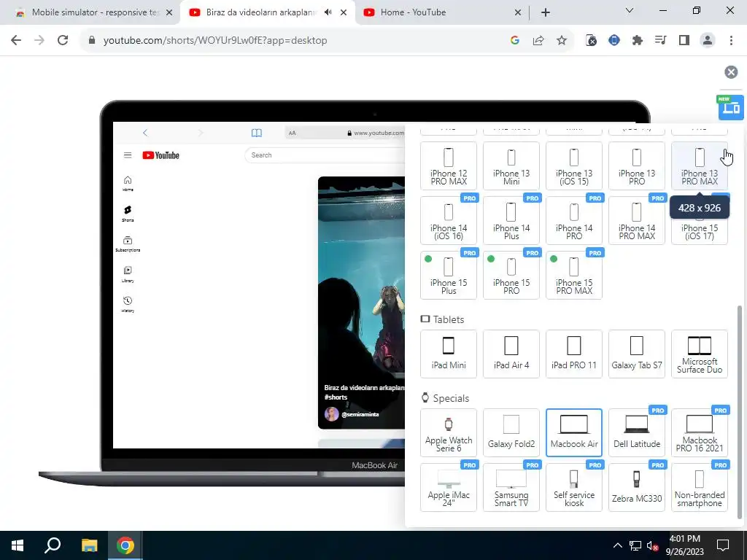
Task: Share this page icon in address bar
Action: click(538, 41)
